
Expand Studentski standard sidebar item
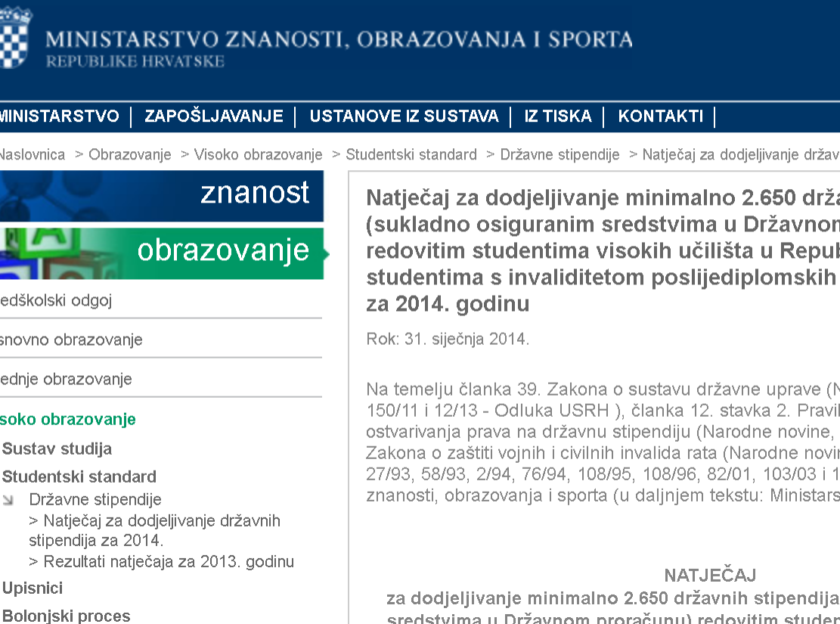[x=79, y=477]
